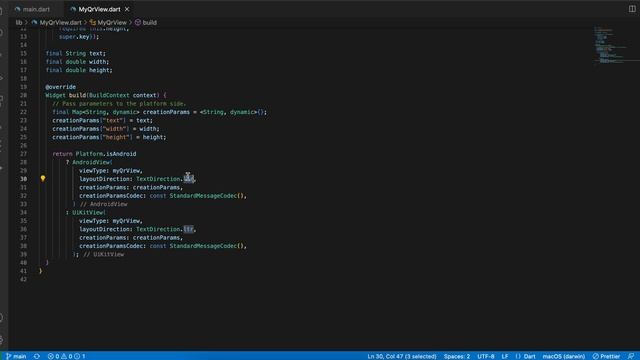
Task: Click the @override annotation
Action: (x=60, y=87)
